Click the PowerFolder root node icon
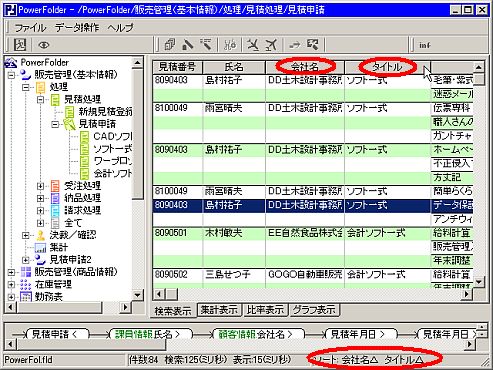Image resolution: width=493 pixels, height=370 pixels. coord(11,63)
